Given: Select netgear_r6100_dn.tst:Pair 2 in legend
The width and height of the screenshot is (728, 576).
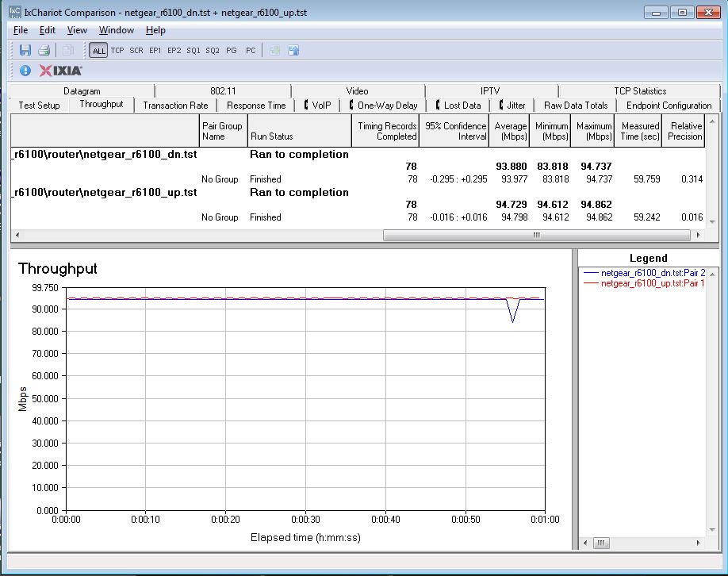Looking at the screenshot, I should pyautogui.click(x=645, y=273).
